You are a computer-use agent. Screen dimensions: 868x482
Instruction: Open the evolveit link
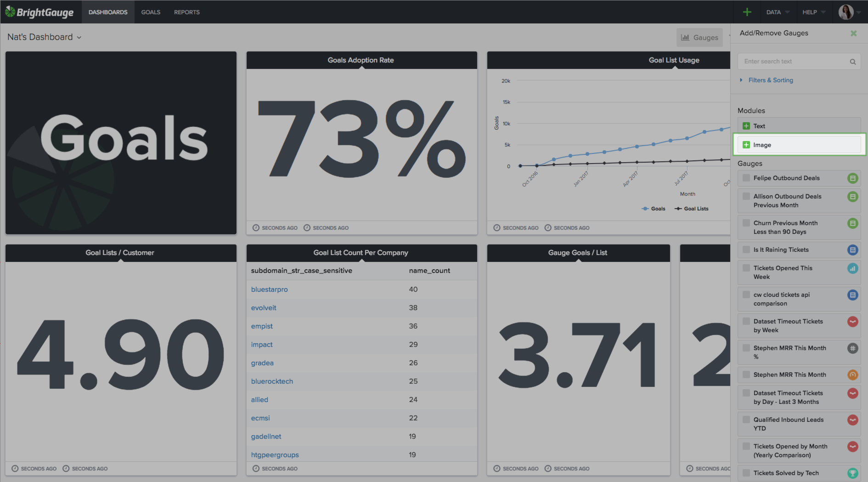pyautogui.click(x=264, y=308)
